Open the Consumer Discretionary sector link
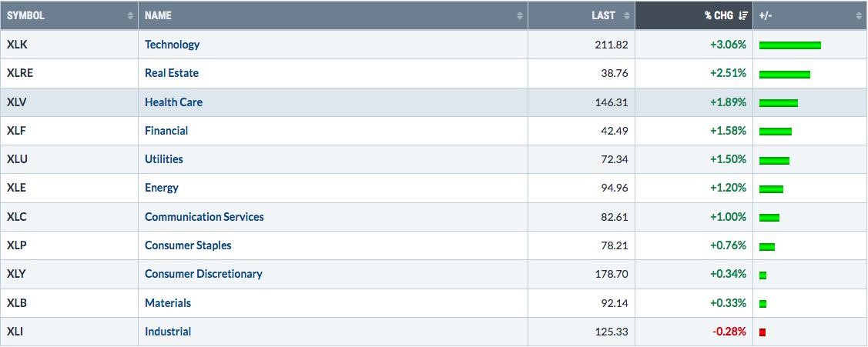The width and height of the screenshot is (868, 347). click(x=203, y=274)
